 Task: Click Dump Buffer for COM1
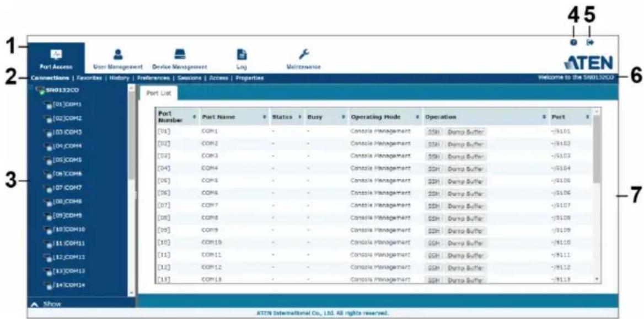point(466,131)
